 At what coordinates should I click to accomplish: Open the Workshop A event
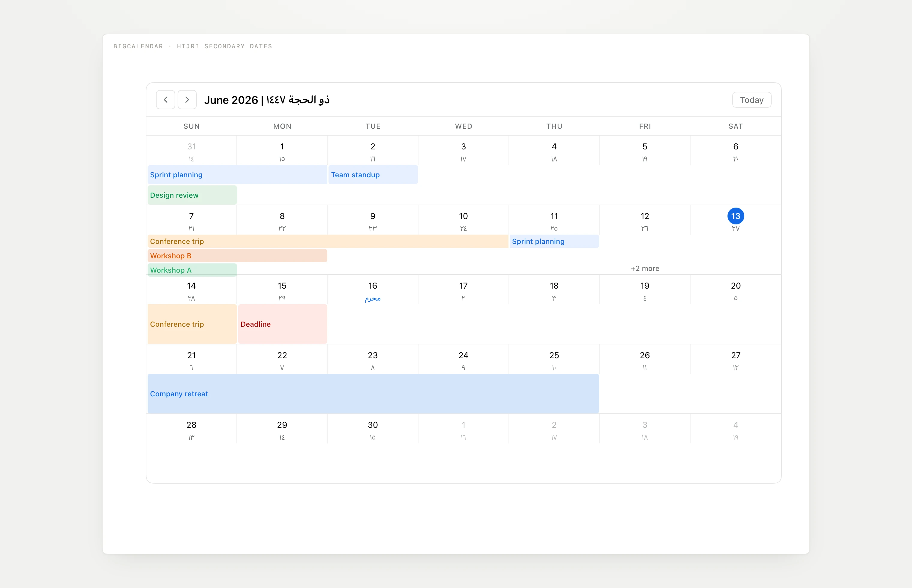pyautogui.click(x=192, y=270)
